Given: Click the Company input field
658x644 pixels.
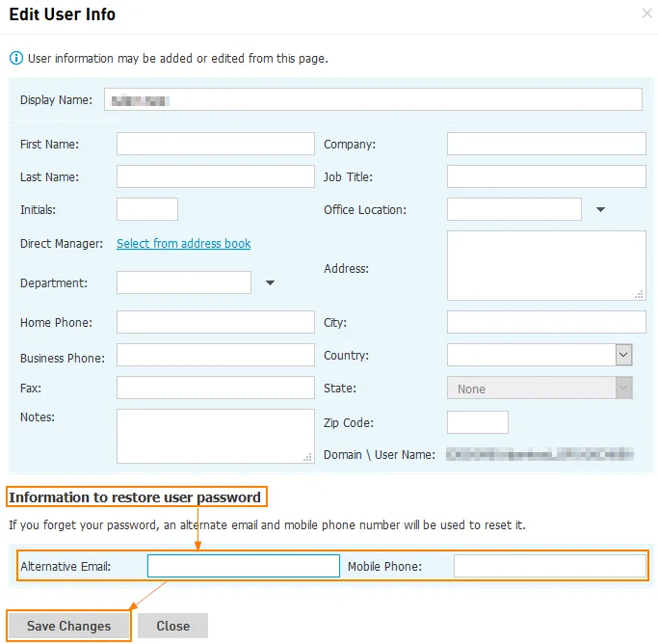Looking at the screenshot, I should tap(546, 144).
